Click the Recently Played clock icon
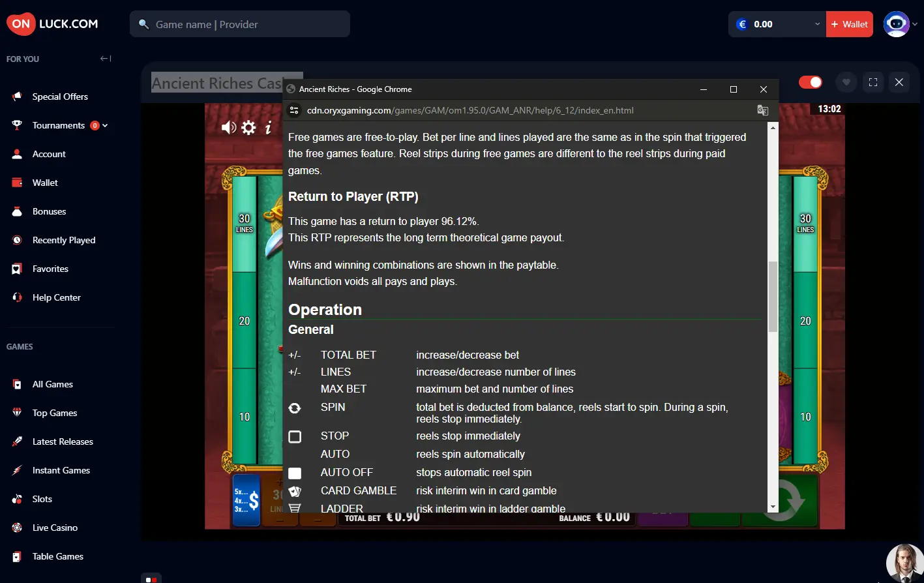Screen dimensions: 924x583 coord(18,240)
